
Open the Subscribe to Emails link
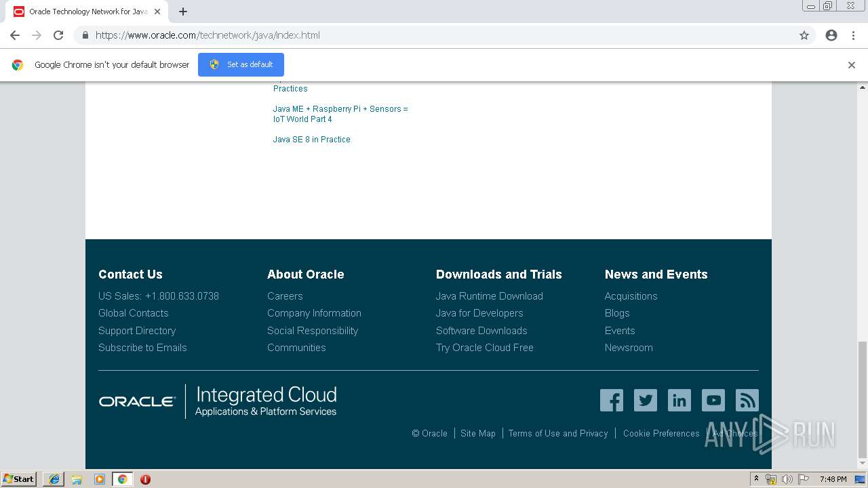pos(142,348)
